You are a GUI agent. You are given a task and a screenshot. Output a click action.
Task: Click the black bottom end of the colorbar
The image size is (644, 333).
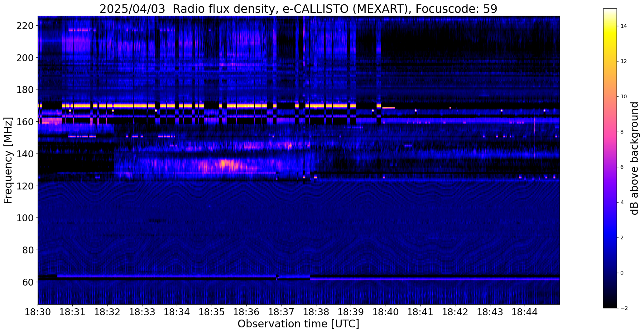[x=610, y=303]
